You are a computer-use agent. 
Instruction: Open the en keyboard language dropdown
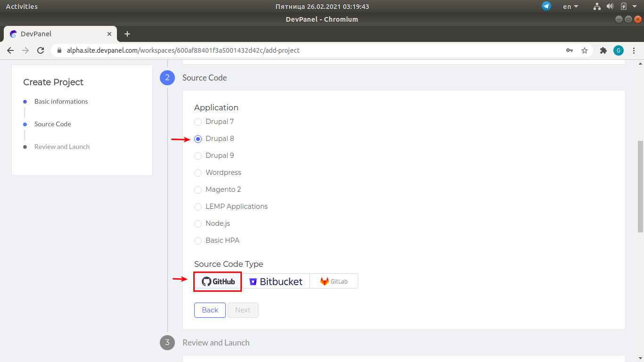(x=570, y=7)
